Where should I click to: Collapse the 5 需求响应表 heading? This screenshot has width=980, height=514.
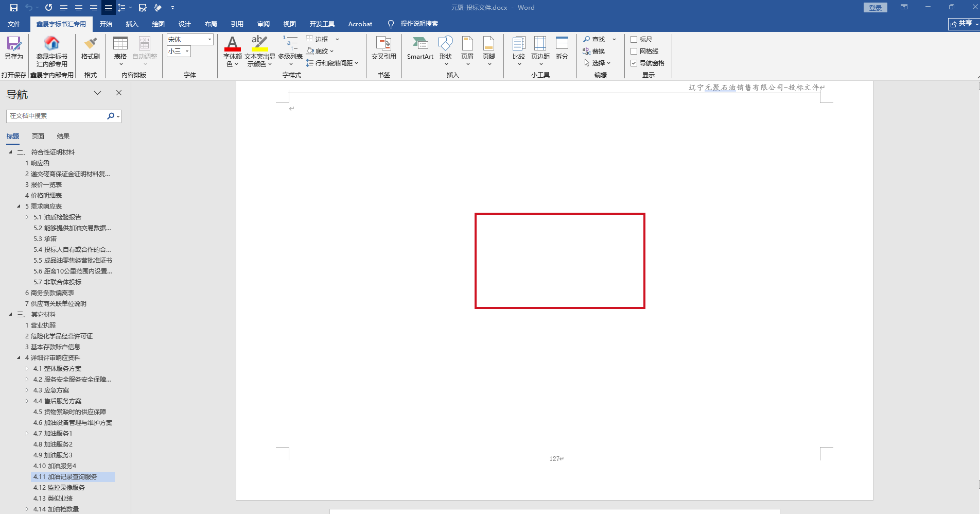[19, 207]
